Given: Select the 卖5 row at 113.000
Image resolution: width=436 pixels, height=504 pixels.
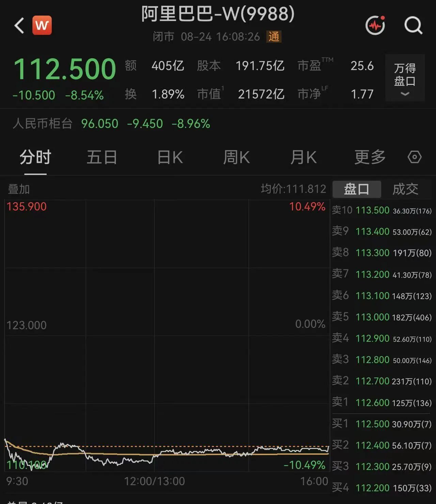Looking at the screenshot, I should tap(382, 317).
